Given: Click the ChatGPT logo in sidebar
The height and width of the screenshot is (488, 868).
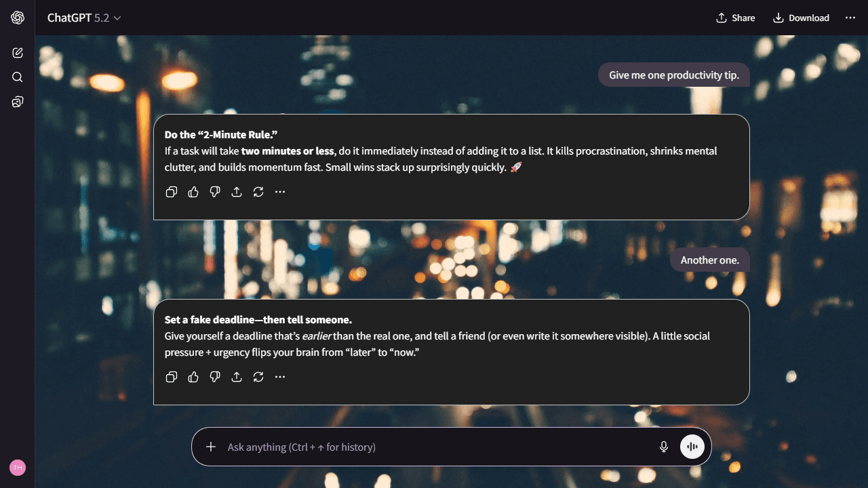Looking at the screenshot, I should pos(18,18).
